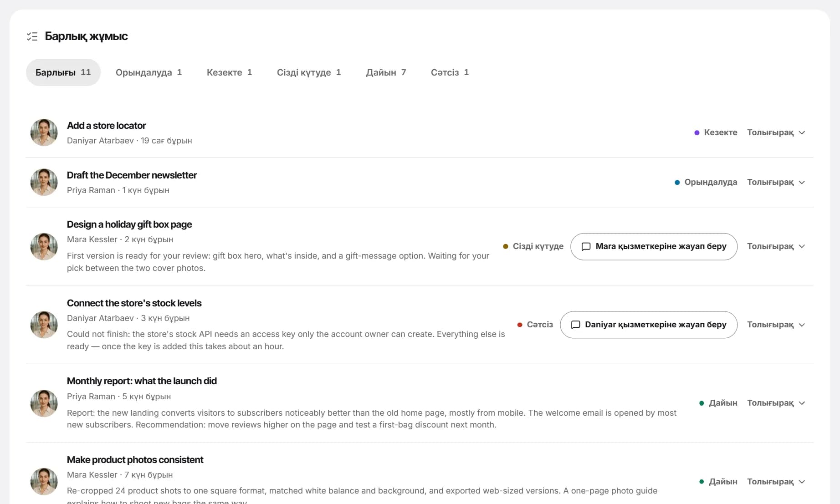Open the Сәтсіз tab

[450, 72]
